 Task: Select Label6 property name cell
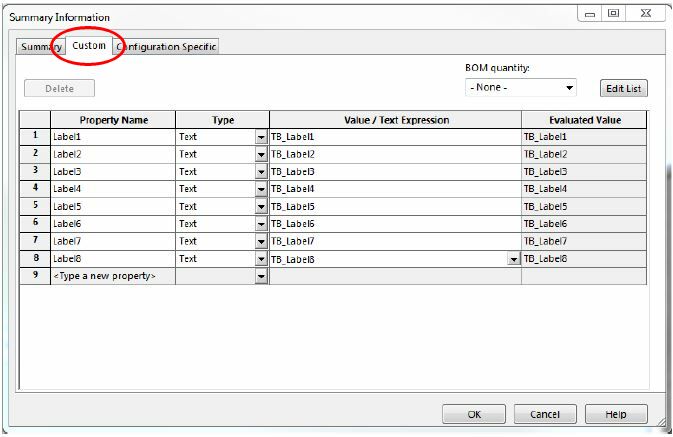[113, 224]
